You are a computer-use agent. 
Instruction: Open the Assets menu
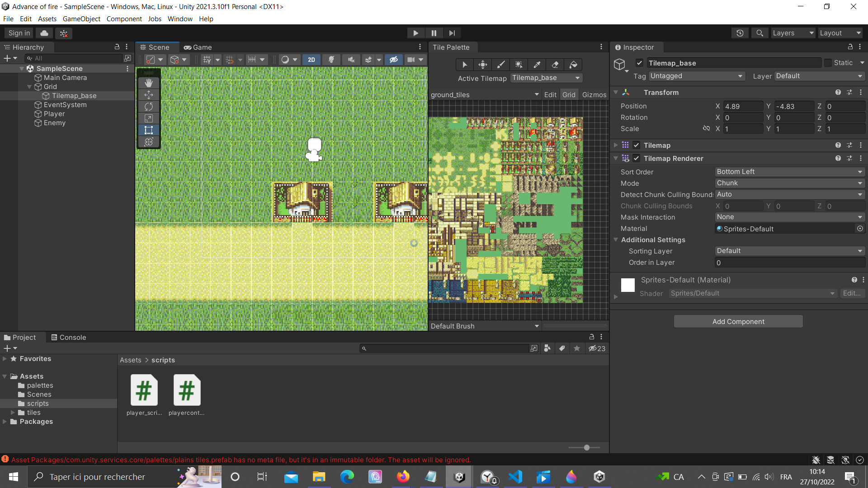[47, 19]
